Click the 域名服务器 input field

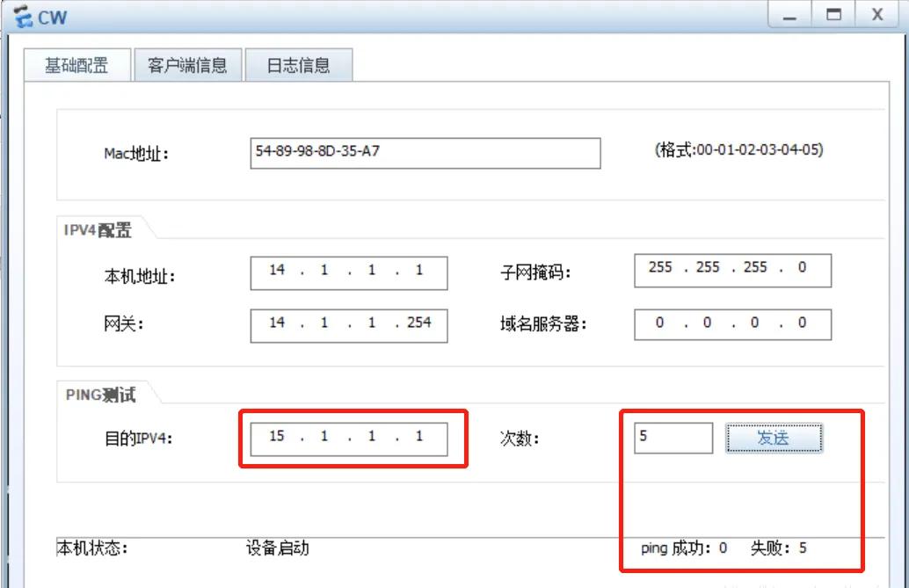point(731,324)
